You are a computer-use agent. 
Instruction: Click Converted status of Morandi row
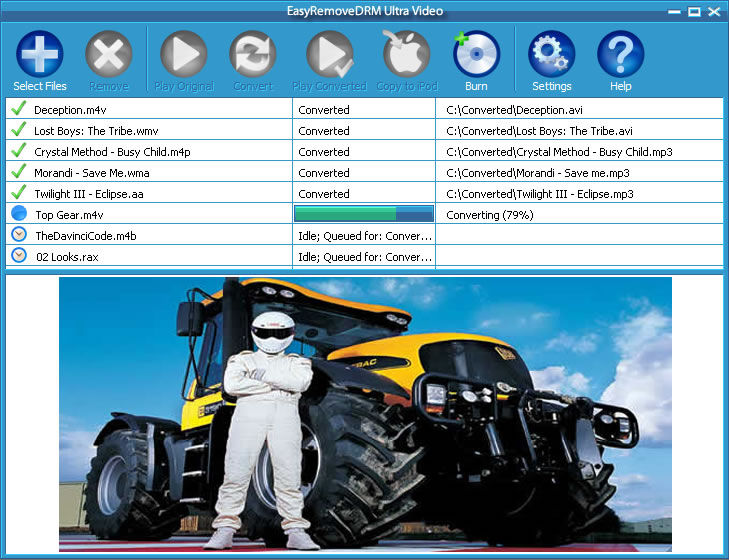(x=324, y=173)
